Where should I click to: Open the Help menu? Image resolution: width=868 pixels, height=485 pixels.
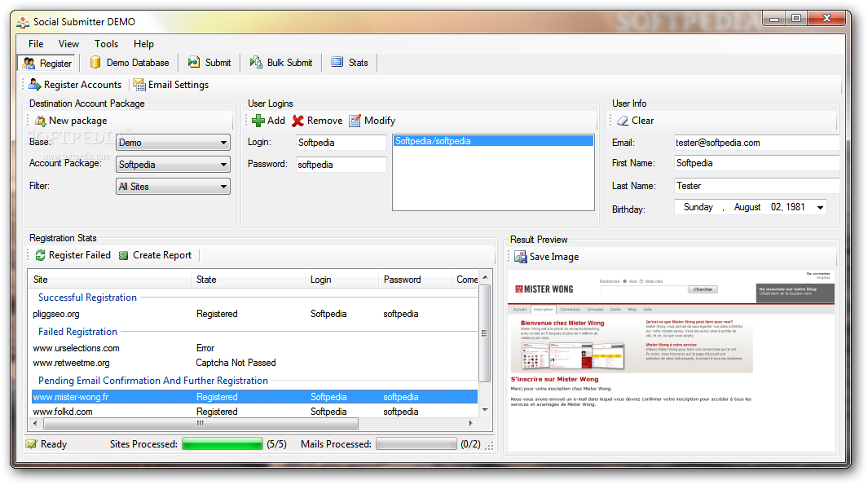click(143, 44)
